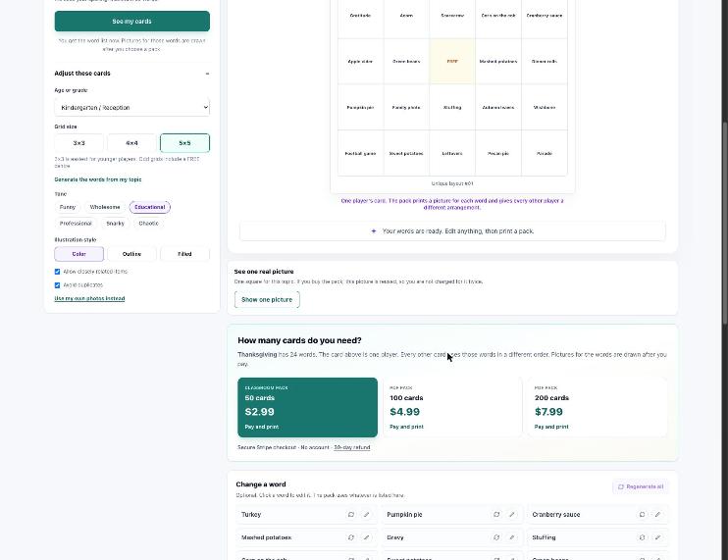Click Generate the words from my topic
Viewport: 728px width, 560px height.
pyautogui.click(x=98, y=179)
